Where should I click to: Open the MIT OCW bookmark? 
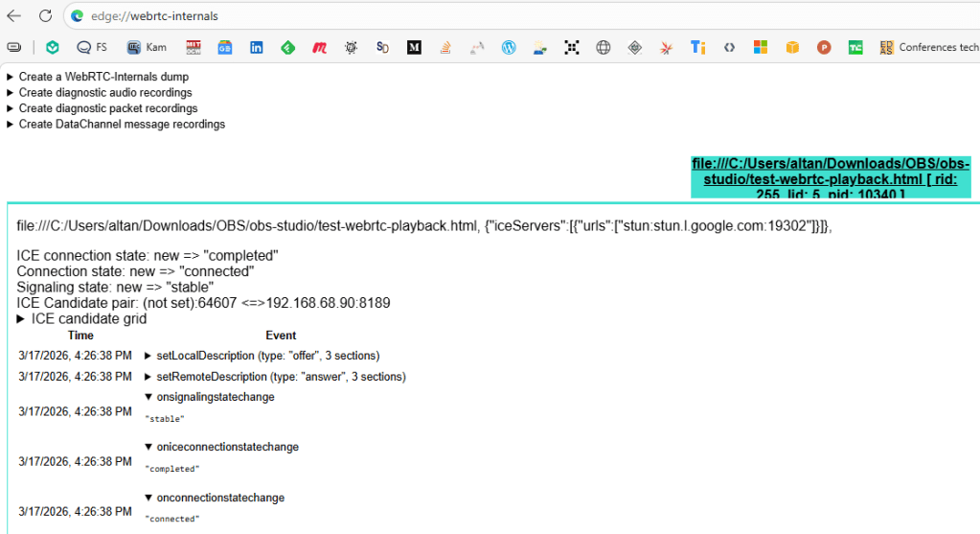[x=194, y=47]
